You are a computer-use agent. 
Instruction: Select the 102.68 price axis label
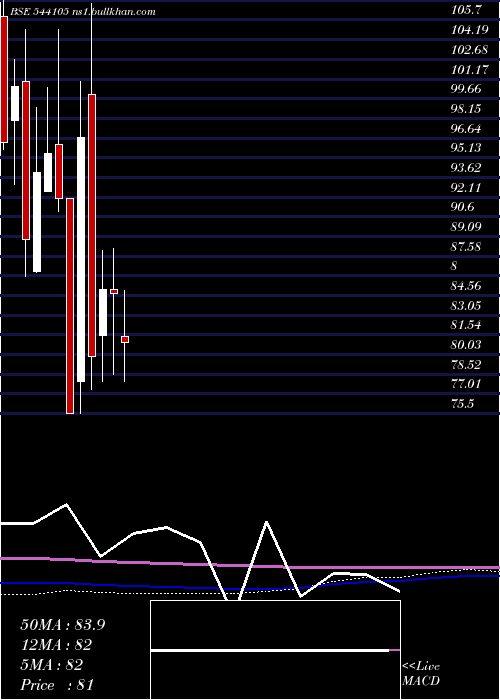[x=469, y=50]
